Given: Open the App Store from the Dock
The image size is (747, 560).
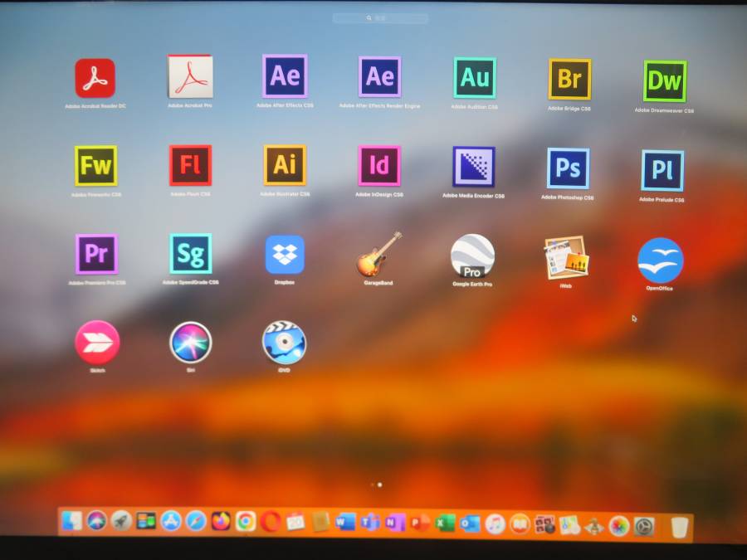Looking at the screenshot, I should (171, 522).
